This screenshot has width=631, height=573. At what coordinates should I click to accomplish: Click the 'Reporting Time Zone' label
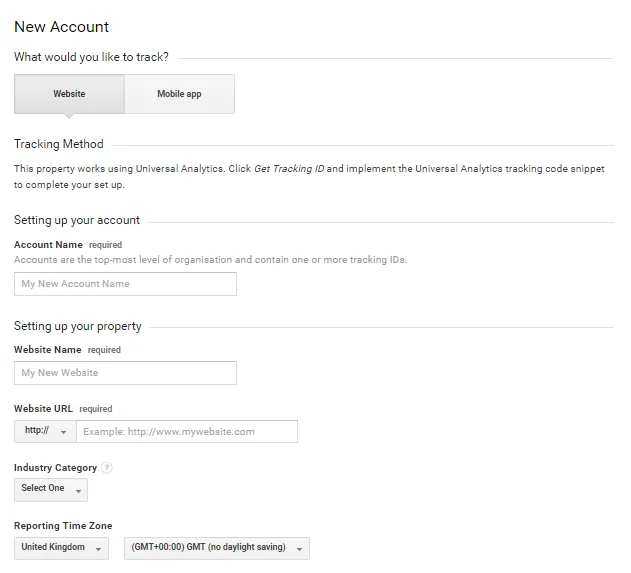tap(63, 526)
